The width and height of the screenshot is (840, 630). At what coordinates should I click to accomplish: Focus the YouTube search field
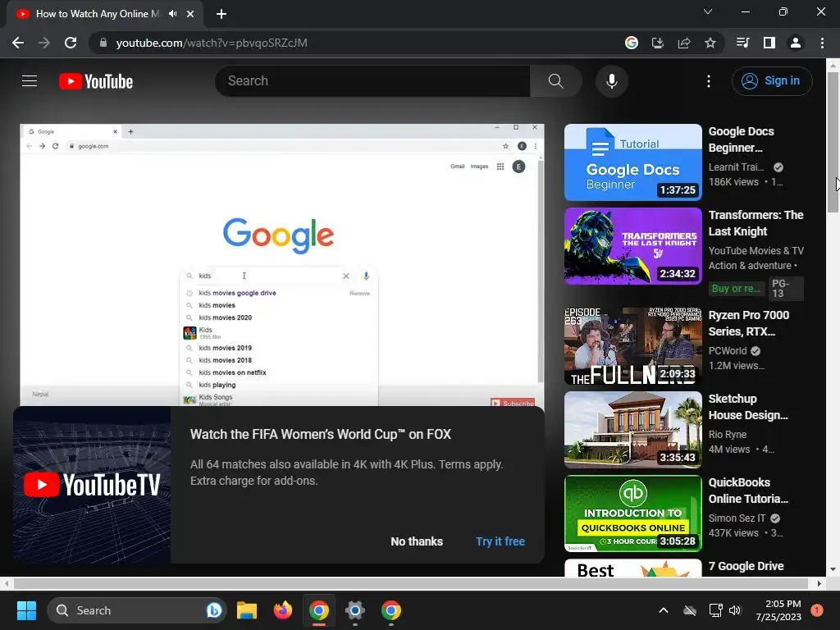[373, 81]
